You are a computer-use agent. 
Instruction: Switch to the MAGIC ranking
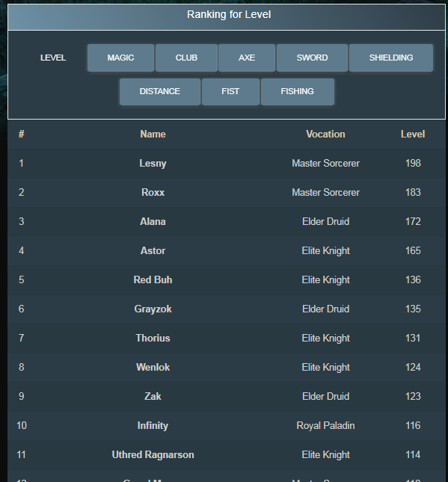(x=120, y=58)
